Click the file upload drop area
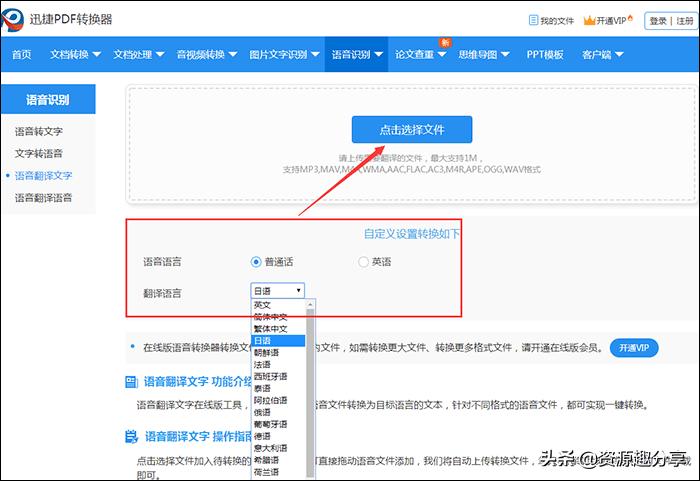700x481 pixels. tap(412, 144)
